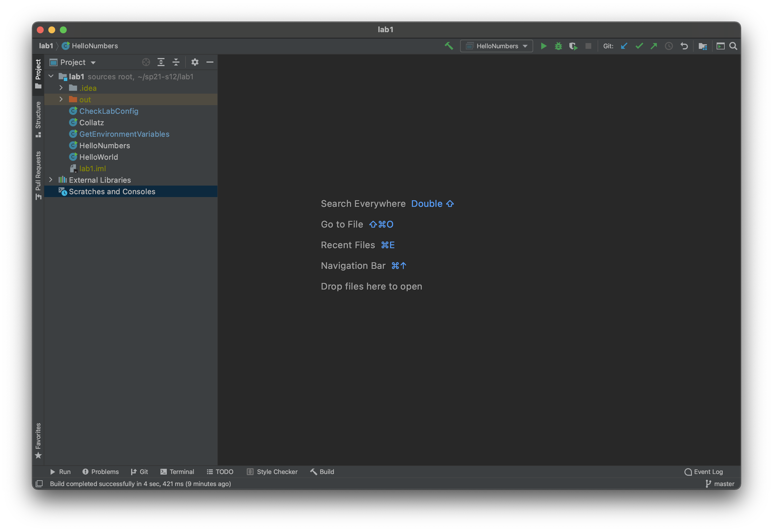Hide the Project tool window with minus icon
Image resolution: width=773 pixels, height=532 pixels.
(x=210, y=62)
